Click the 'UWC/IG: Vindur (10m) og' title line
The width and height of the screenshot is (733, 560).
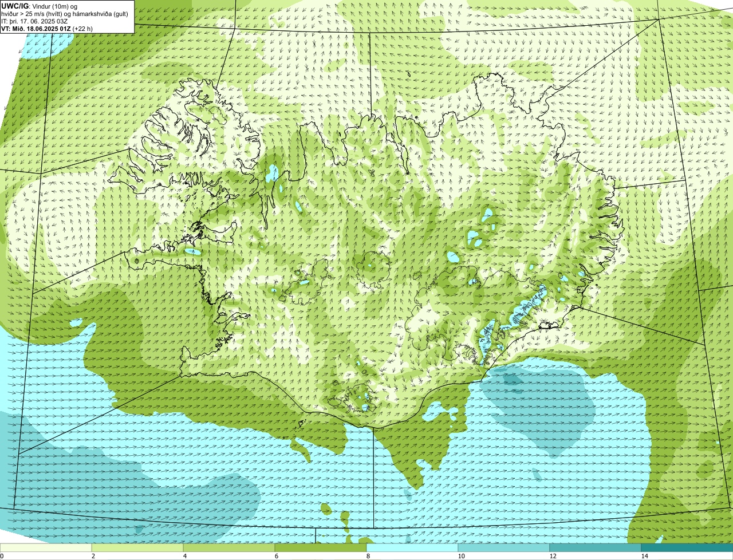pos(40,6)
